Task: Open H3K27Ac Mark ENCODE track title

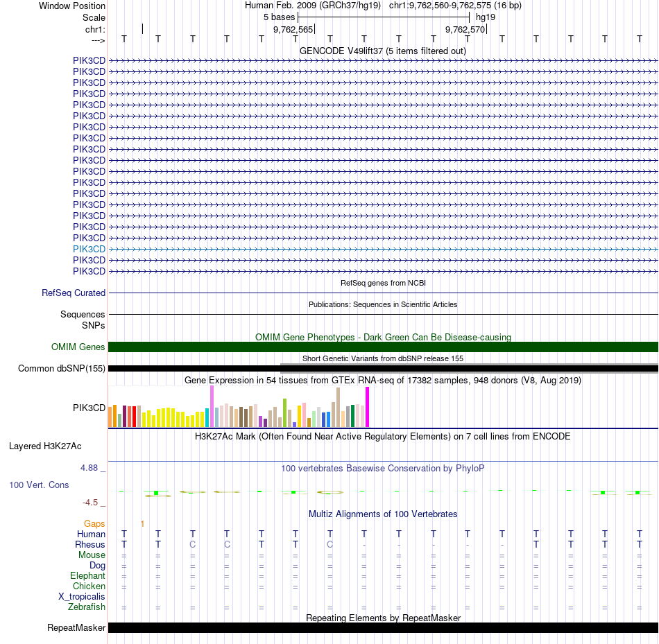Action: tap(382, 437)
